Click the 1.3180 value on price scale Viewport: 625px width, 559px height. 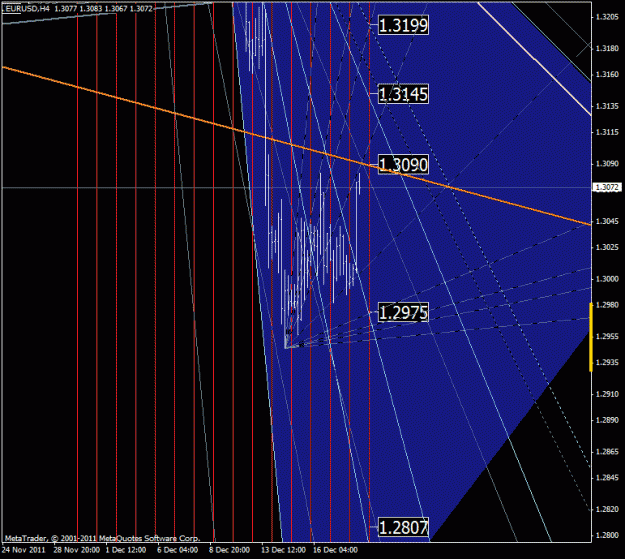607,48
